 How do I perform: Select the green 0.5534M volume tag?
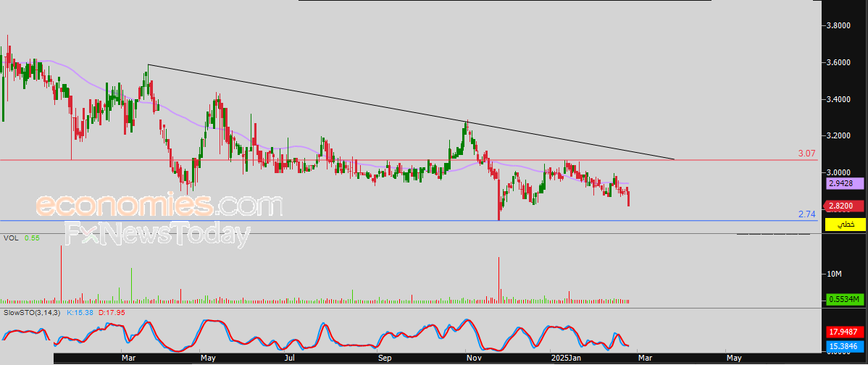tap(845, 300)
